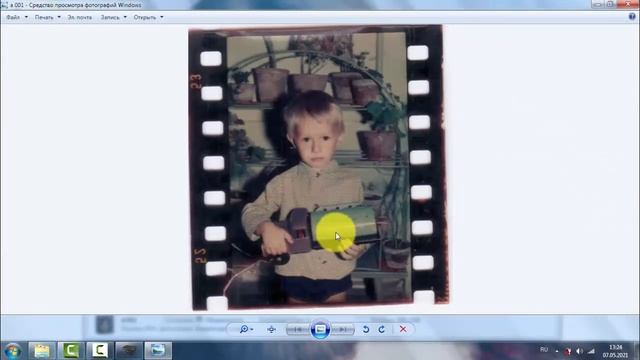640x360 pixels.
Task: Switch to Photo Viewer taskbar button
Action: (x=158, y=351)
